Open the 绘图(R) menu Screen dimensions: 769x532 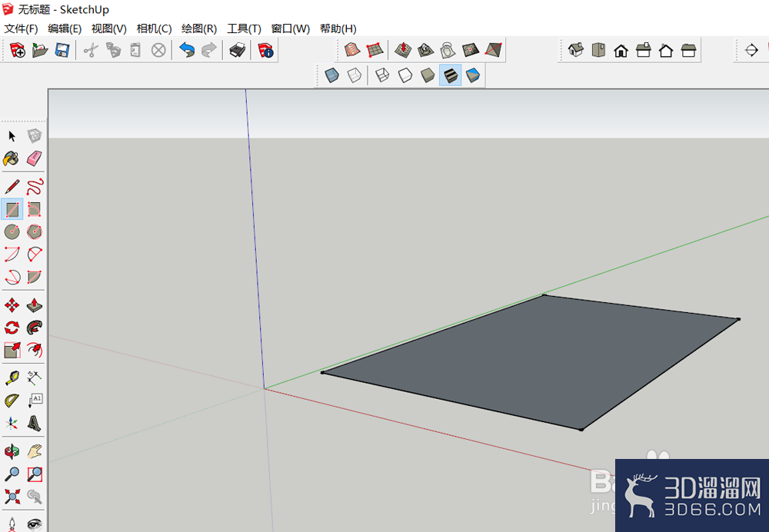pyautogui.click(x=199, y=29)
